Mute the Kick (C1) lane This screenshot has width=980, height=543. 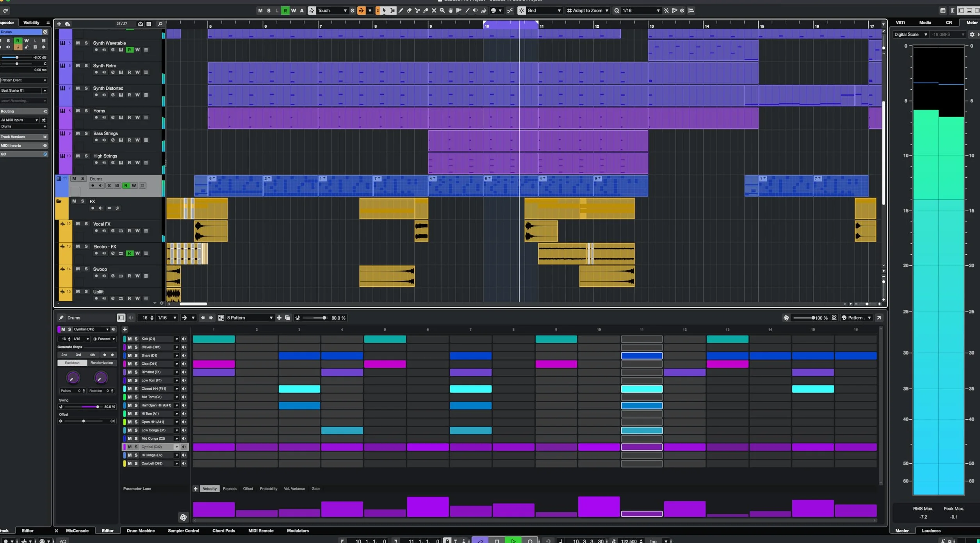[x=130, y=339]
